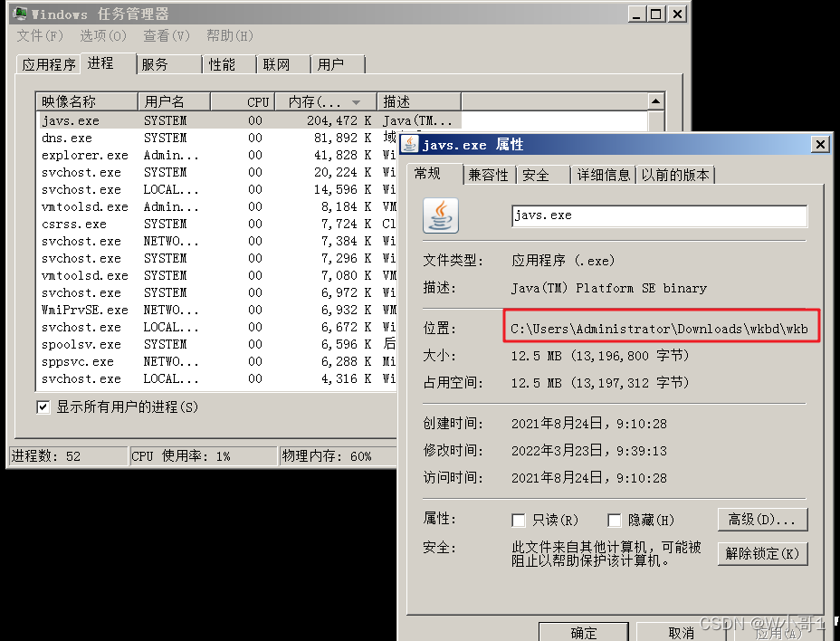This screenshot has height=641, width=840.
Task: Open the 查看(V) menu
Action: tap(165, 36)
